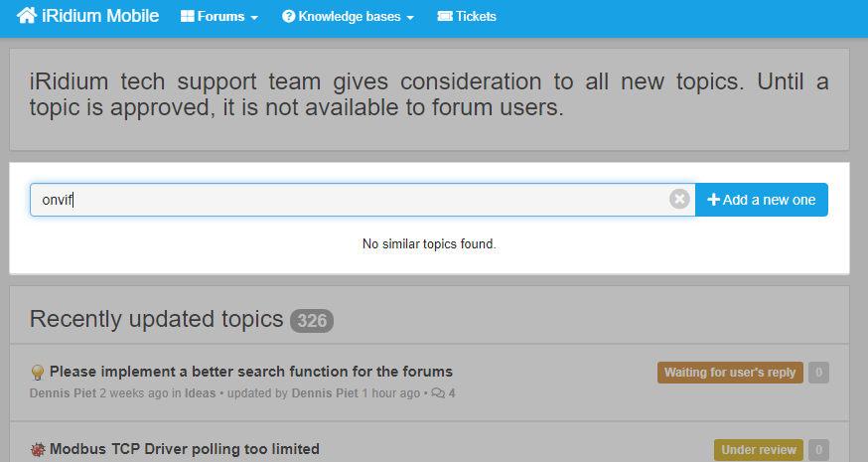The image size is (868, 462).
Task: Open updated by Dennis Piet link
Action: click(x=325, y=393)
